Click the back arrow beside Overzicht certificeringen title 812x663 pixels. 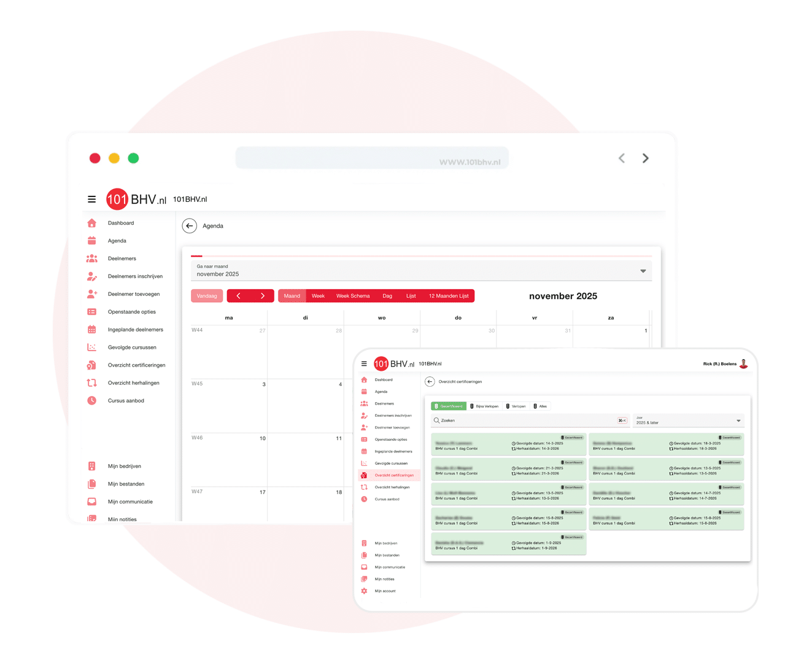[430, 381]
